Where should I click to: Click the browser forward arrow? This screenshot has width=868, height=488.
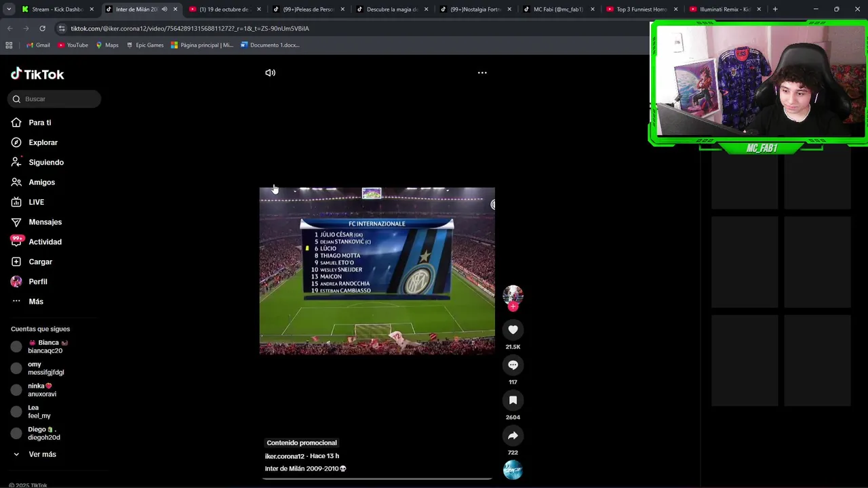click(x=26, y=28)
